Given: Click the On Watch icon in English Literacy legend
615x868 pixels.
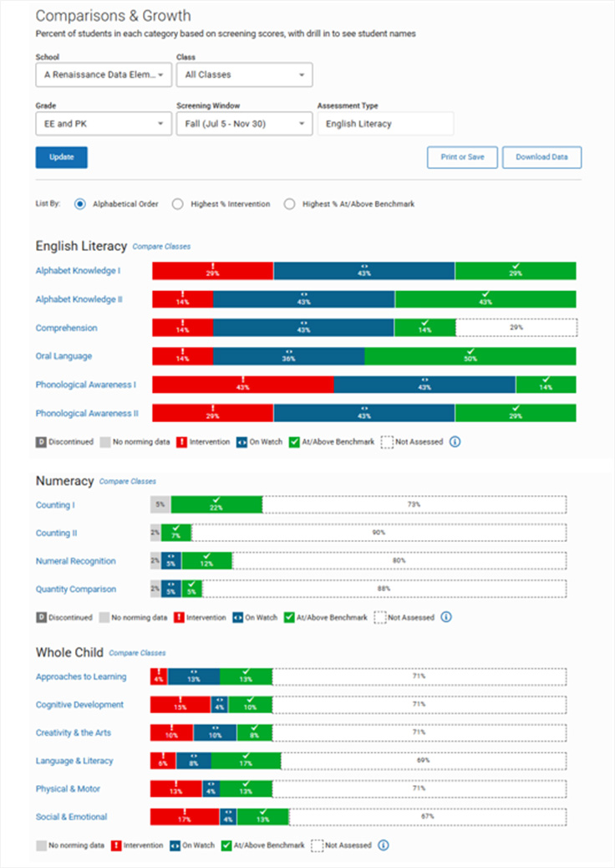Looking at the screenshot, I should [241, 442].
